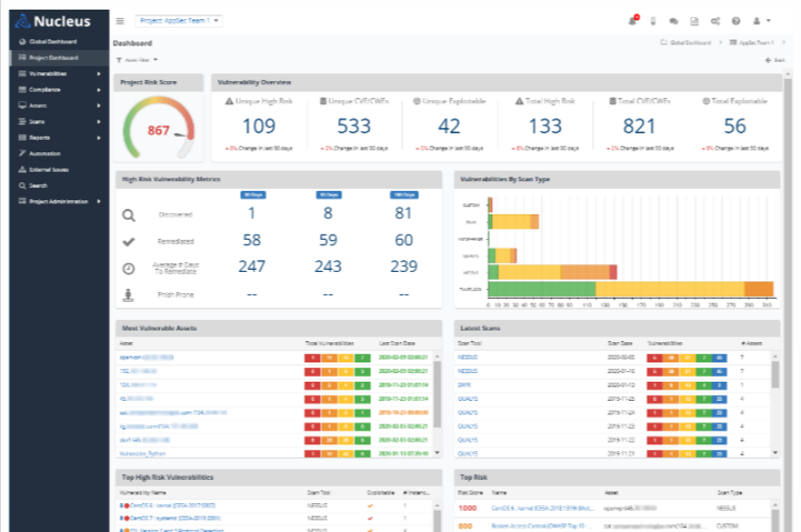This screenshot has width=801, height=532.
Task: Click the Compliance icon in sidebar
Action: [22, 90]
